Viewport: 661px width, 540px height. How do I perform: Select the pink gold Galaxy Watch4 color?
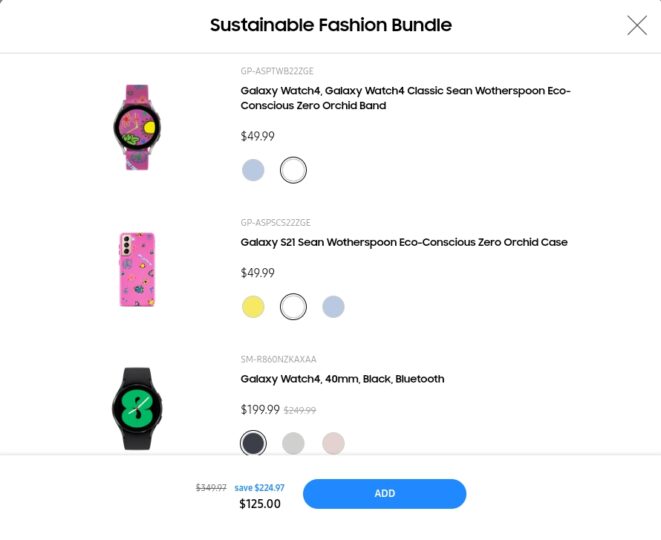[333, 443]
